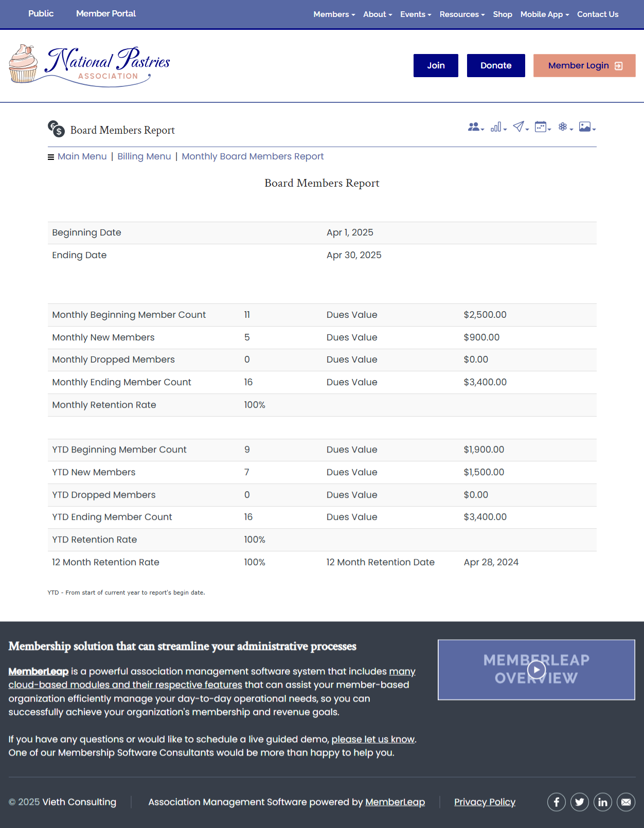Click the 'Monthly Retention Rate' label
The image size is (644, 828).
pos(104,405)
